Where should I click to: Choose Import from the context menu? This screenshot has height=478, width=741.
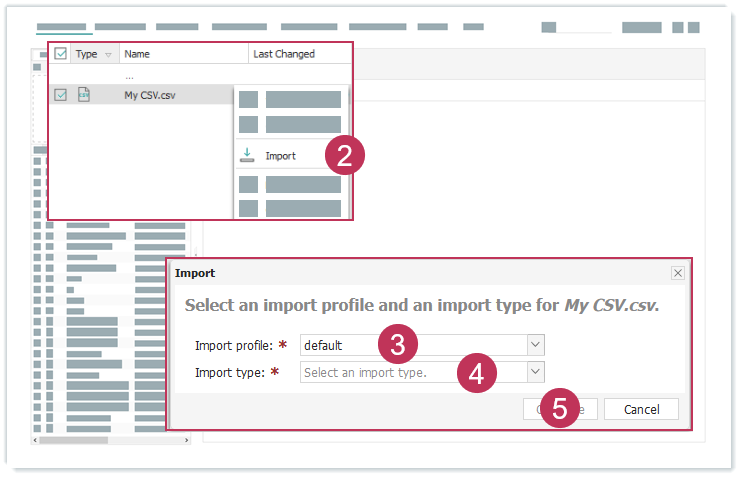point(281,156)
